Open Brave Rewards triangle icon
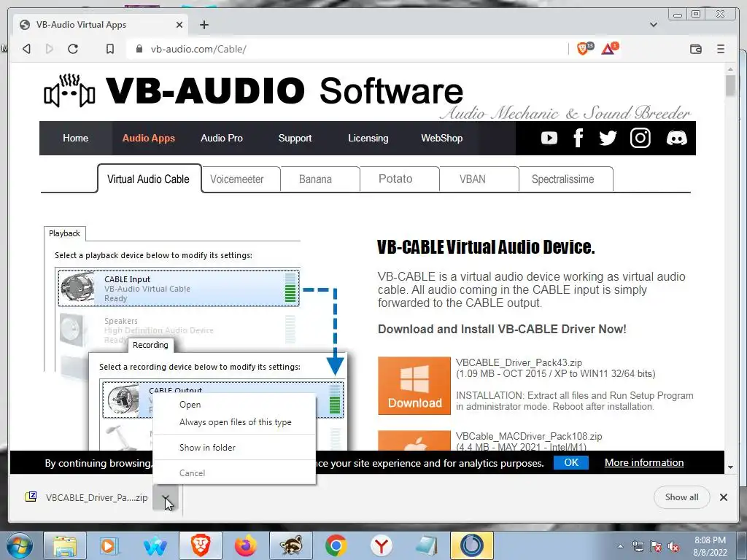Screen dimensions: 747x560 pyautogui.click(x=608, y=48)
